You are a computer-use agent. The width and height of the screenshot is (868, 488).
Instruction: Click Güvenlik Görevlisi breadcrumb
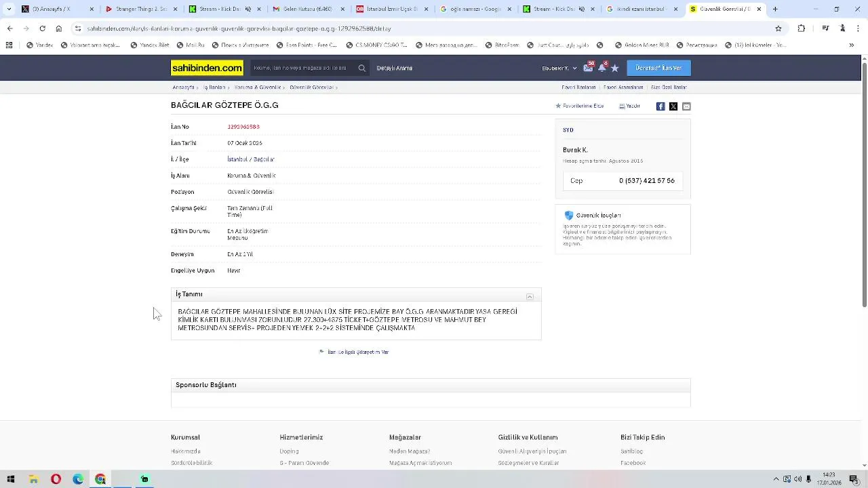click(311, 87)
